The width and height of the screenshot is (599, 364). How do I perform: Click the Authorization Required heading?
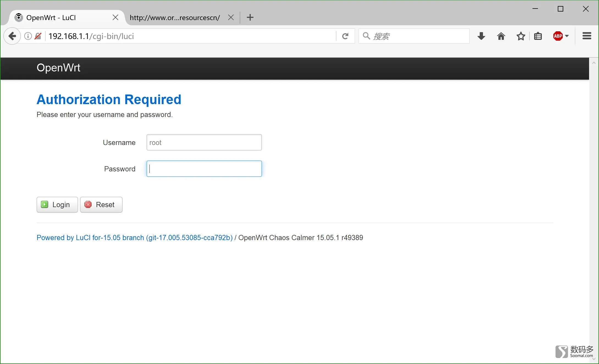coord(109,99)
